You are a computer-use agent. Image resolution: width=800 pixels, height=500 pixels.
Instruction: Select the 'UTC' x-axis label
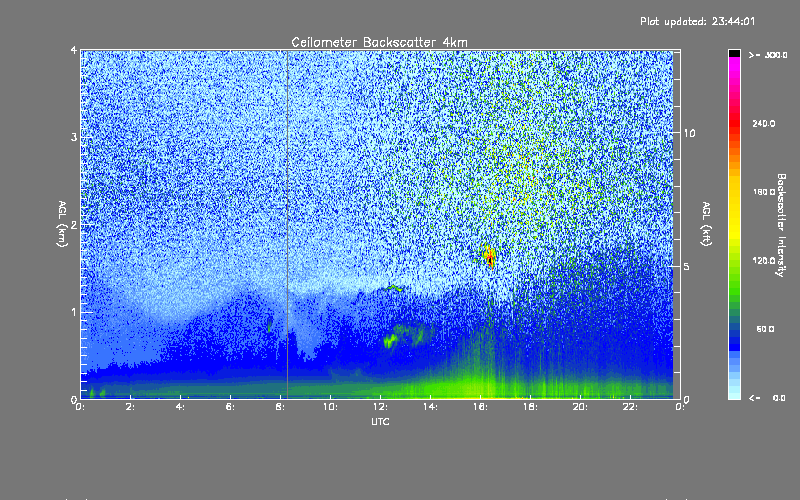point(380,421)
